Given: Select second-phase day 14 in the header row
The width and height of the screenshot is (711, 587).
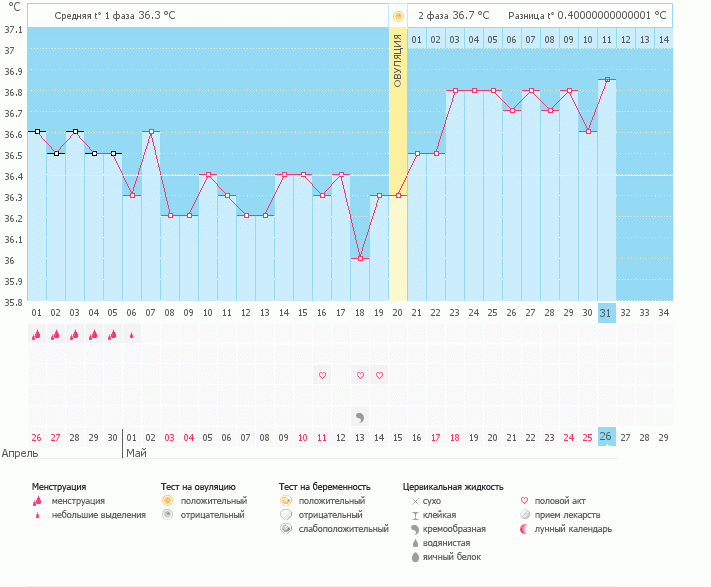Looking at the screenshot, I should click(663, 40).
